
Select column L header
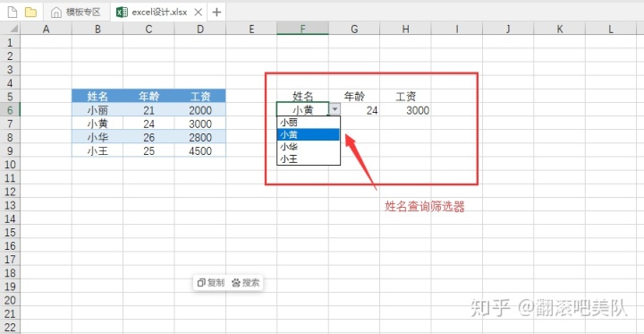(611, 29)
